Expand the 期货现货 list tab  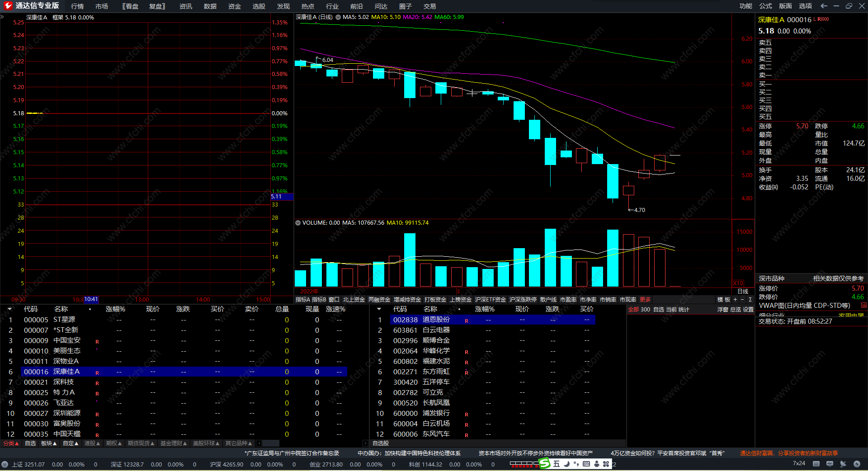pyautogui.click(x=141, y=443)
